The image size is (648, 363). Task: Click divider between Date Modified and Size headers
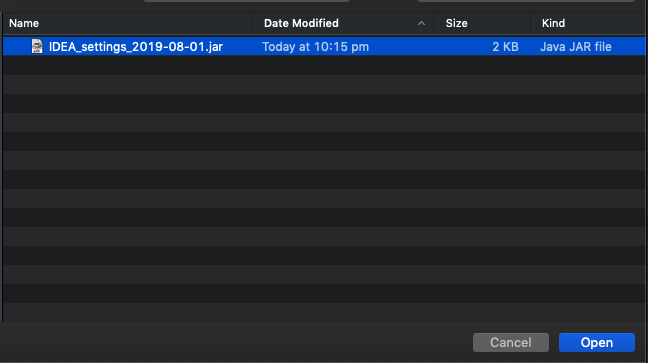(434, 23)
